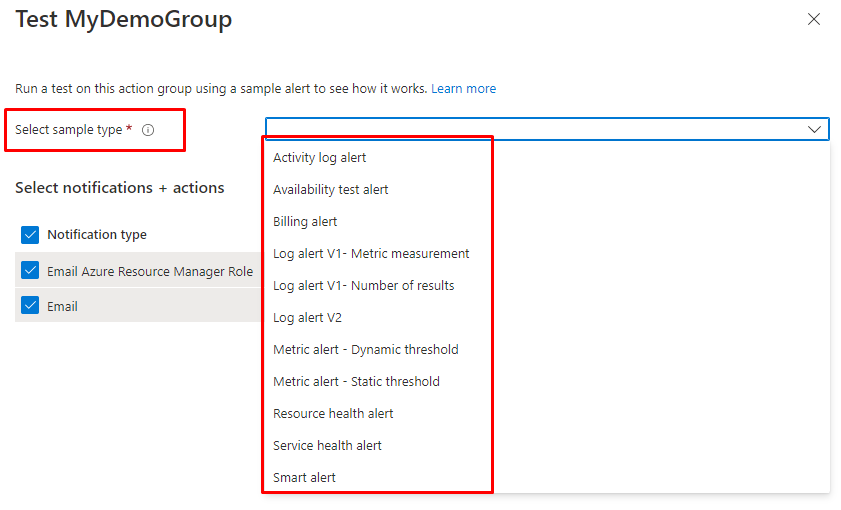
Task: Click the info icon beside Select sample type
Action: click(x=148, y=130)
